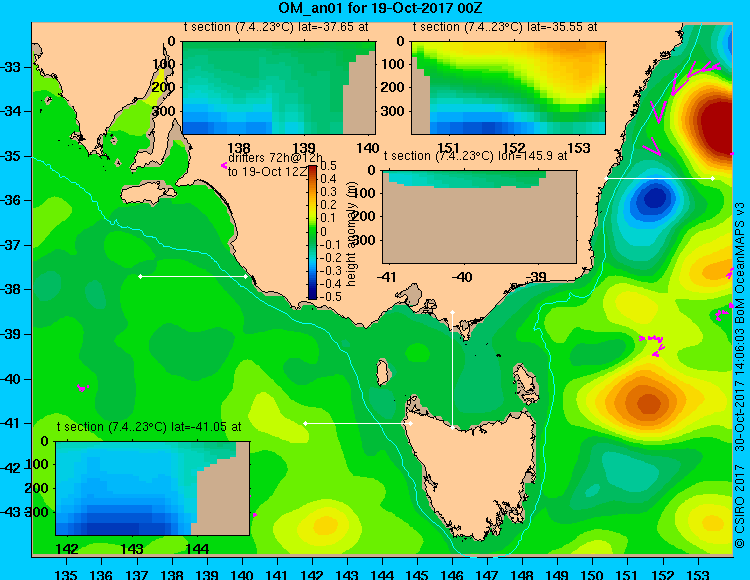Click '152' on the lat=-35.55 inset axis

pyautogui.click(x=514, y=147)
